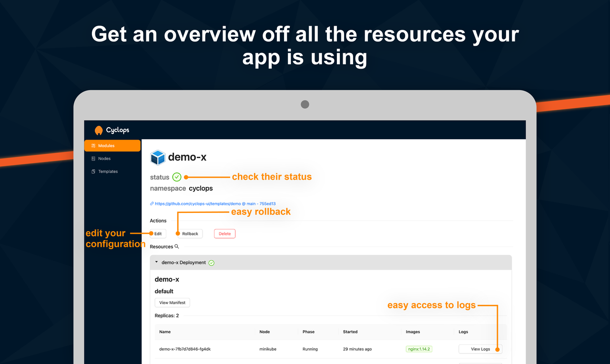Click the red Delete button

[x=224, y=234]
